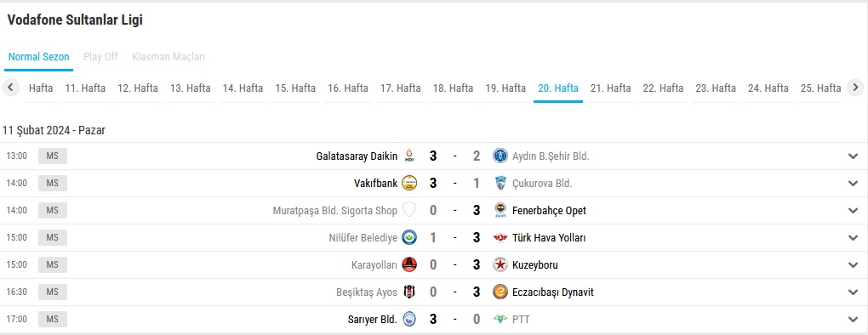Select the 21. Hafta week tab
This screenshot has width=868, height=335.
tap(611, 88)
